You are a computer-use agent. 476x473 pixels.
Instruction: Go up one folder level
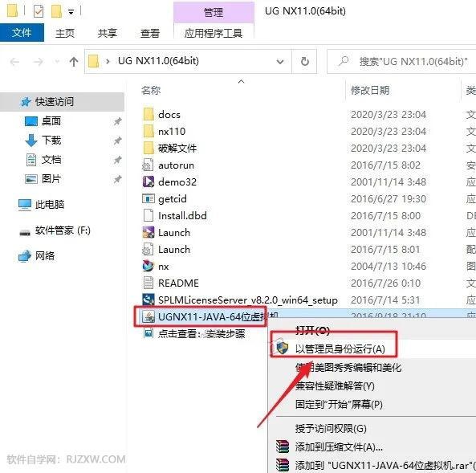[74, 62]
